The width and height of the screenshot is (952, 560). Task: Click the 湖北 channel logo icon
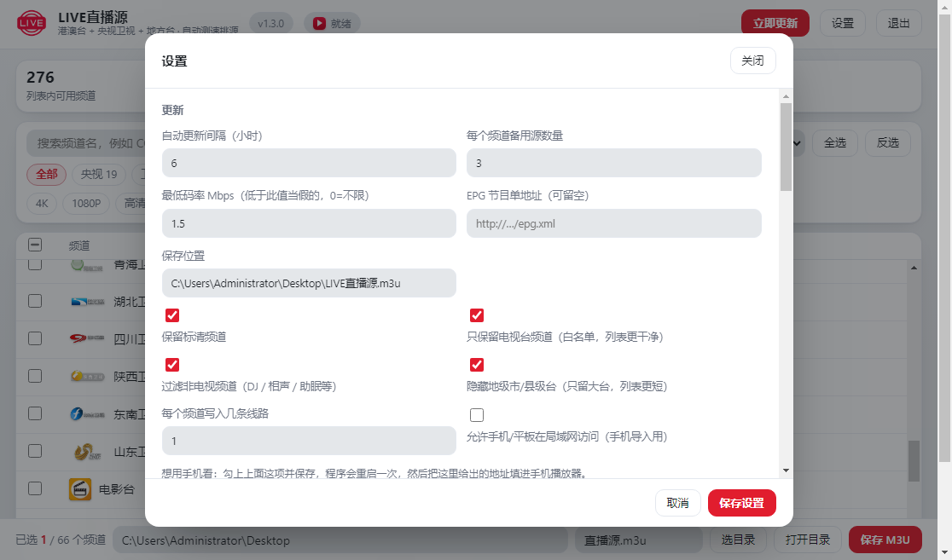[87, 302]
